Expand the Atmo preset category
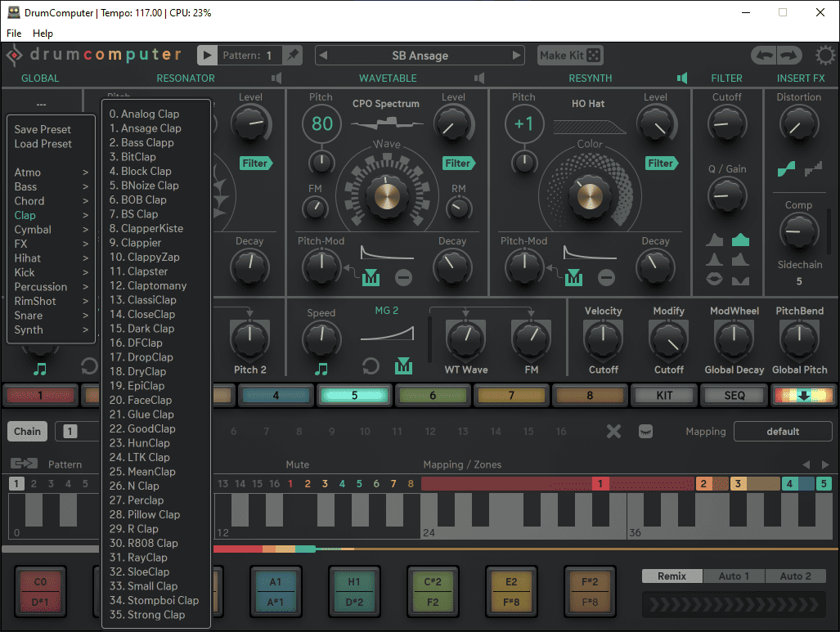Viewport: 840px width, 632px height. 51,173
